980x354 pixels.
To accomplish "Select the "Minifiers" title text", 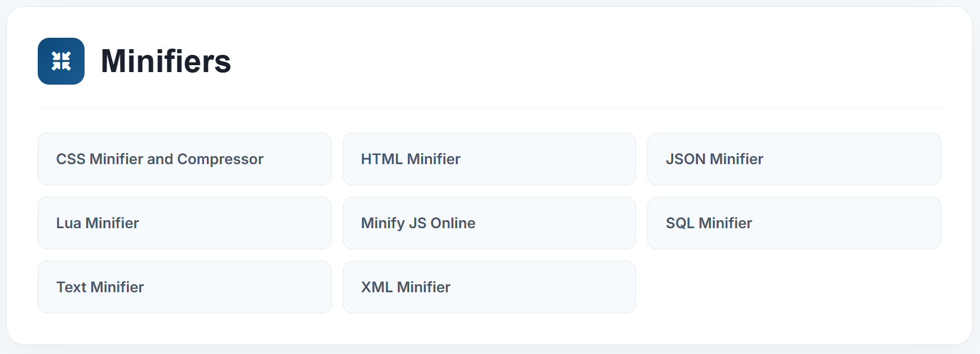I will (166, 61).
